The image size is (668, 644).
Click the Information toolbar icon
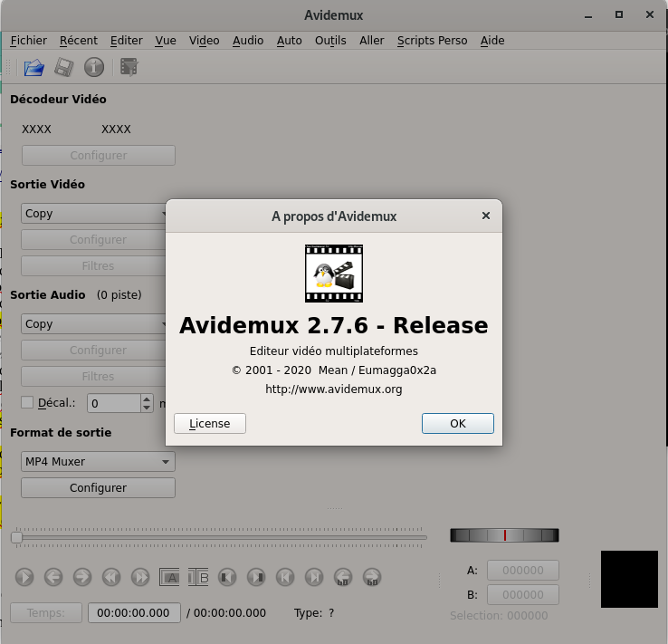[x=94, y=67]
